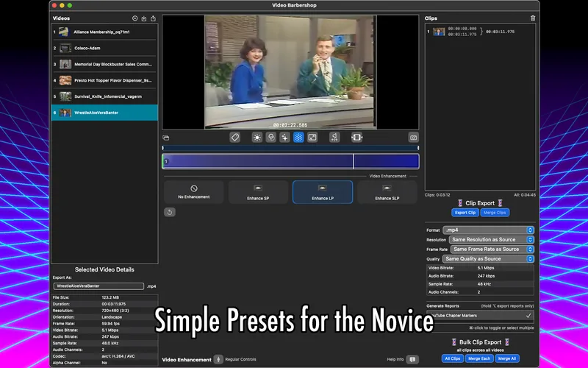The height and width of the screenshot is (368, 588).
Task: Delete clips using the trash icon
Action: pos(533,18)
